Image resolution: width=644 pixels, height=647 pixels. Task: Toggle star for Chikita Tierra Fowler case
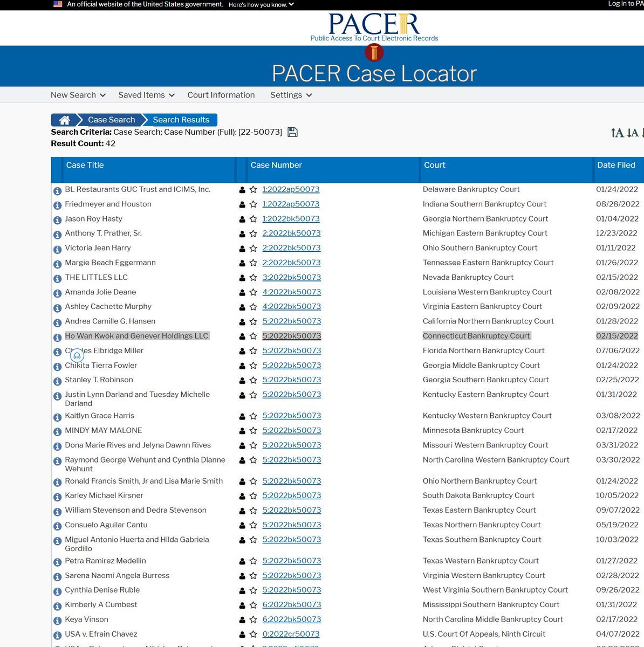pyautogui.click(x=253, y=366)
